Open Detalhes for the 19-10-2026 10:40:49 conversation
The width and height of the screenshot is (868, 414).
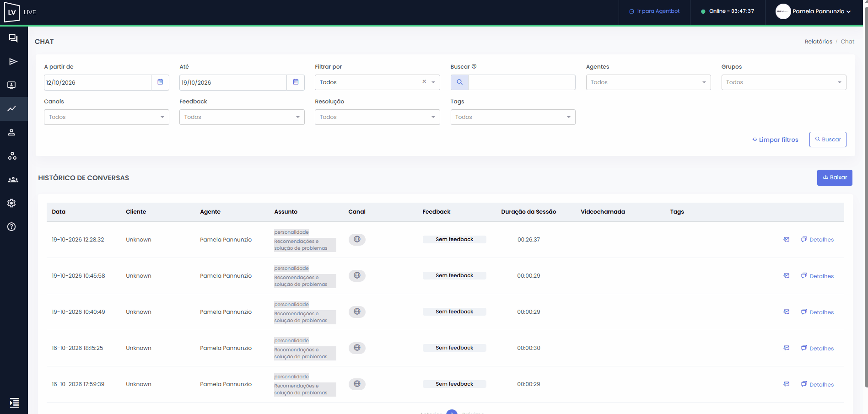(817, 312)
